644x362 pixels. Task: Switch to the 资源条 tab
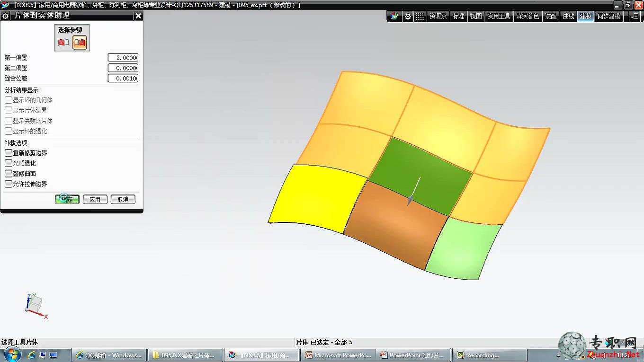click(438, 16)
